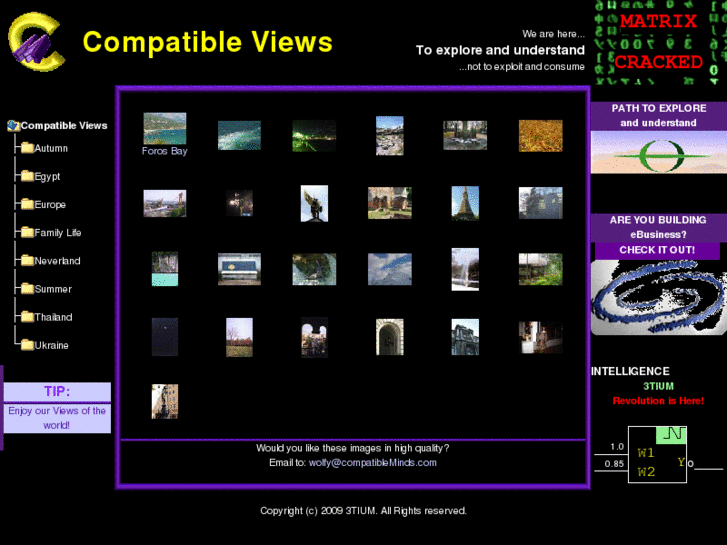Click the green ring desert image
The image size is (727, 545).
(659, 152)
